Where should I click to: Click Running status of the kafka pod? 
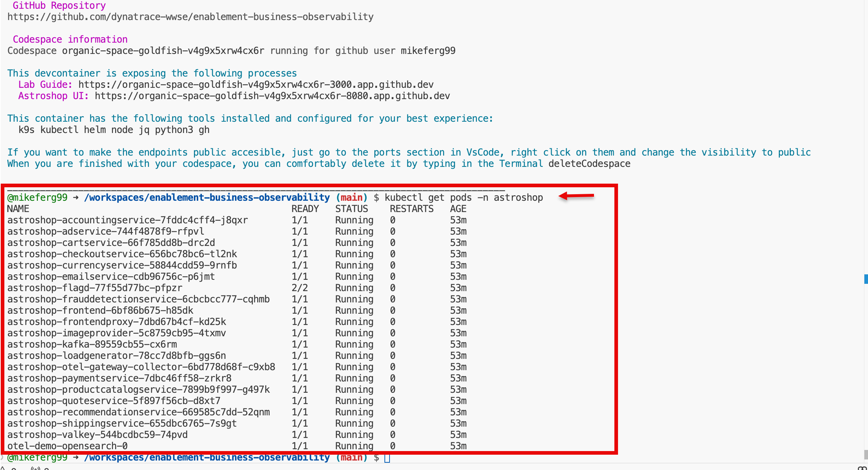(x=354, y=344)
